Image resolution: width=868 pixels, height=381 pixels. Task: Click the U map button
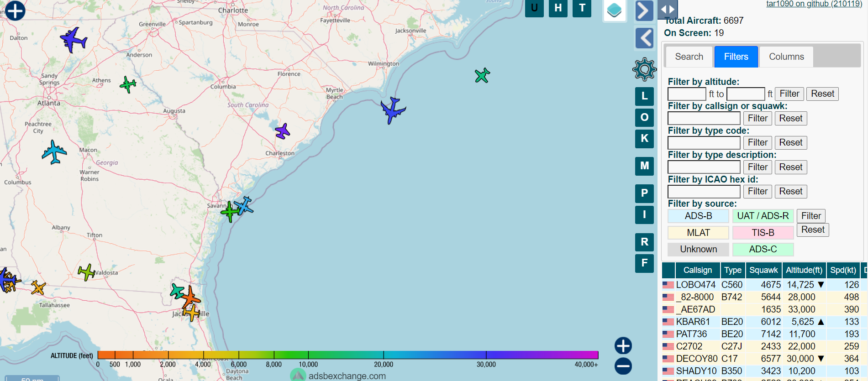[x=534, y=8]
